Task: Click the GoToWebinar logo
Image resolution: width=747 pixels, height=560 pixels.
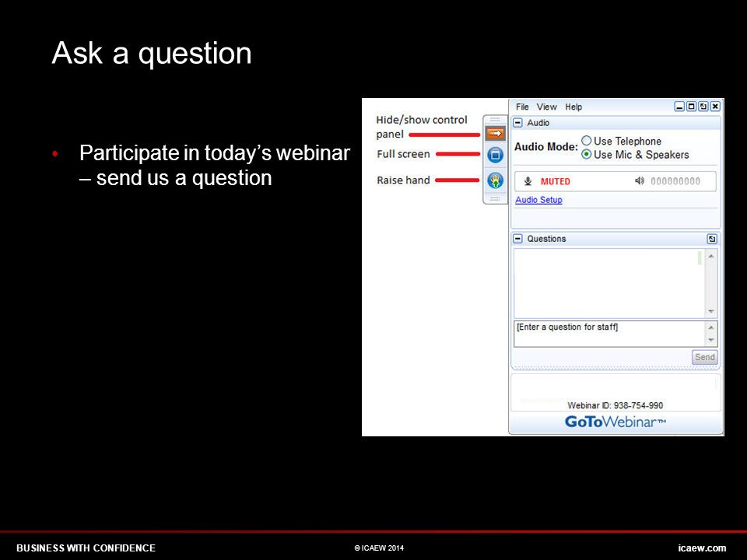Action: [x=615, y=422]
